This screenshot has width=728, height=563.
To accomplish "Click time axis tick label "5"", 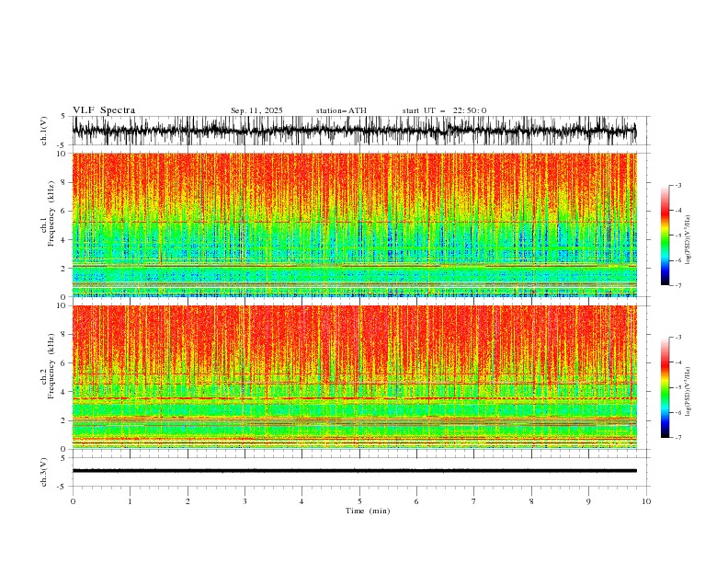I will [x=359, y=501].
